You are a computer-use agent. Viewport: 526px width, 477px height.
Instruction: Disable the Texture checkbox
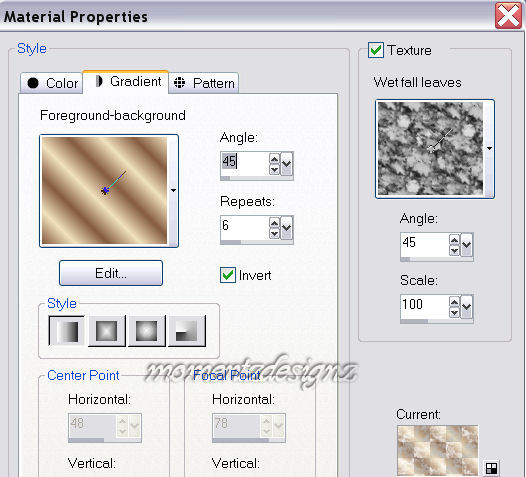tap(376, 50)
